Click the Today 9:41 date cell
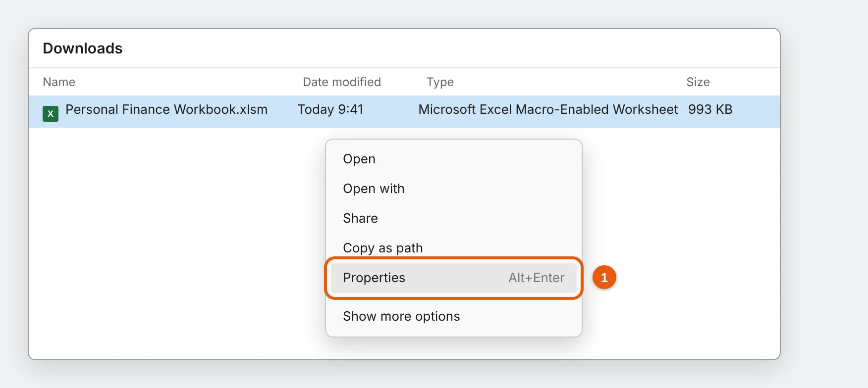The image size is (868, 388). point(330,109)
